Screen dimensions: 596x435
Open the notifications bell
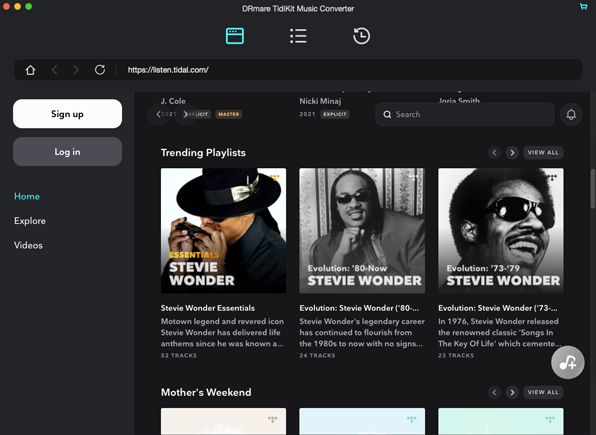[571, 114]
